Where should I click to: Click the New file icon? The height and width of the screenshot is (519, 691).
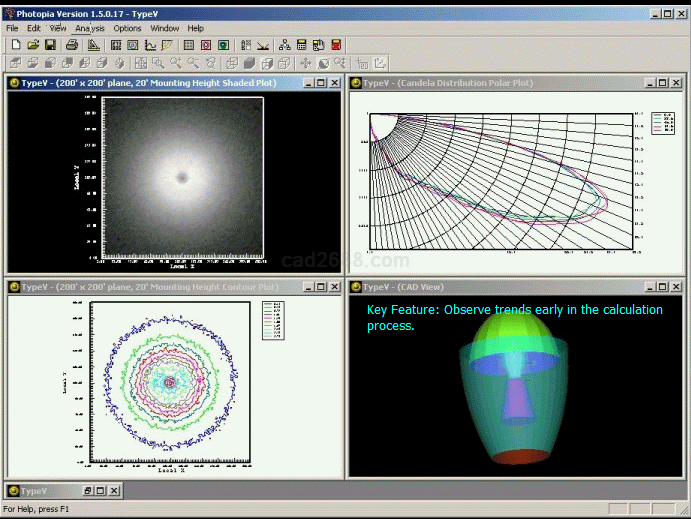tap(14, 45)
